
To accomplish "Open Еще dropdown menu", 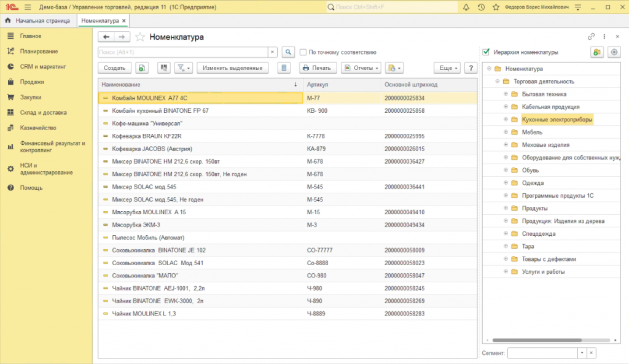I will pyautogui.click(x=447, y=68).
